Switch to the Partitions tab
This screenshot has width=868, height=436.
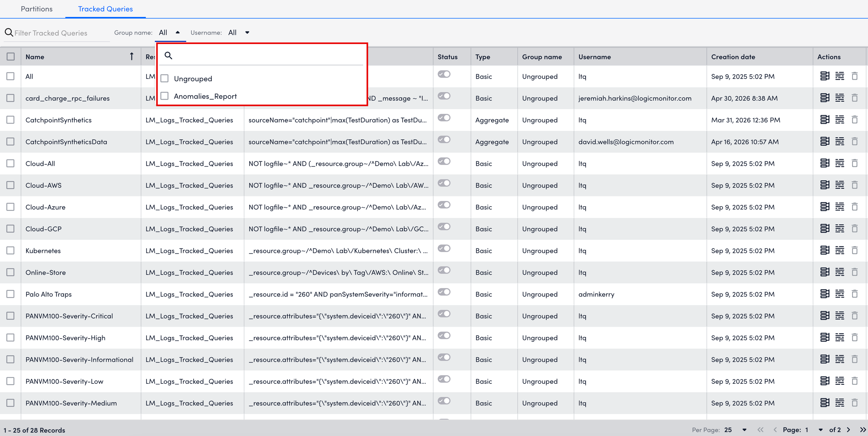37,9
